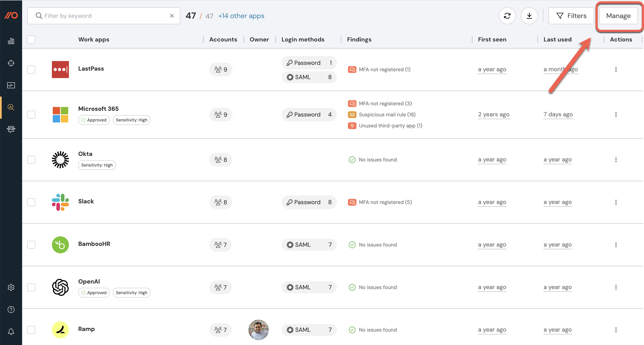Toggle the select-all checkbox in header
This screenshot has height=345, width=644.
click(31, 39)
